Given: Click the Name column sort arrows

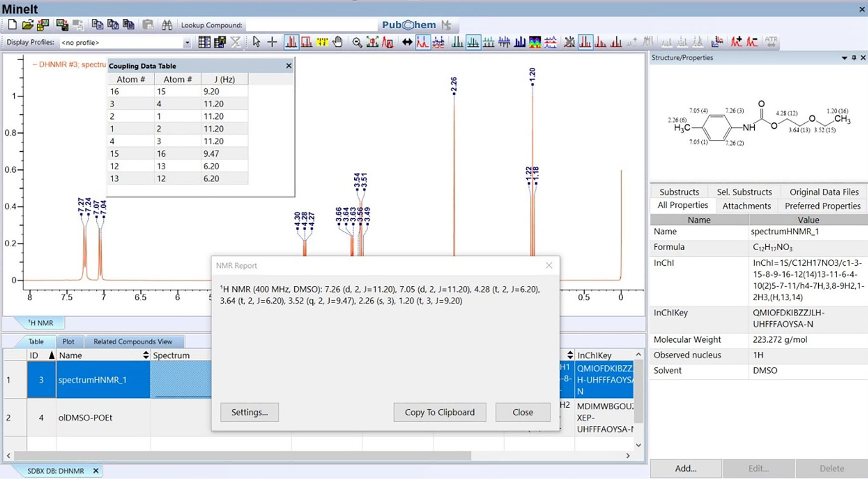Looking at the screenshot, I should coord(146,355).
